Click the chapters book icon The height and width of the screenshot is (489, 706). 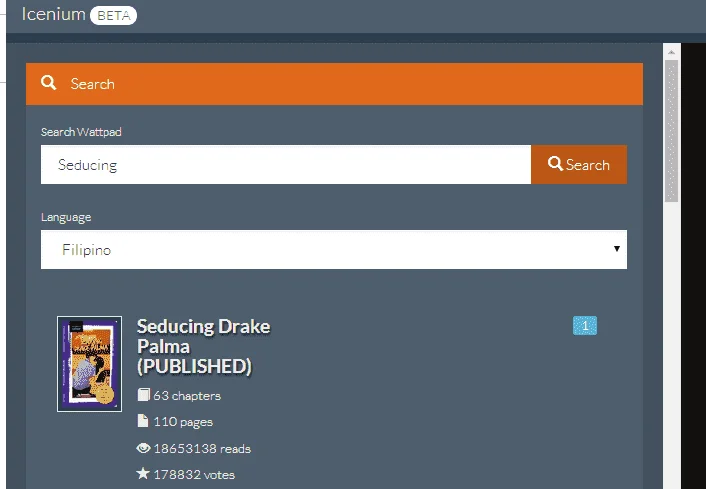point(143,395)
